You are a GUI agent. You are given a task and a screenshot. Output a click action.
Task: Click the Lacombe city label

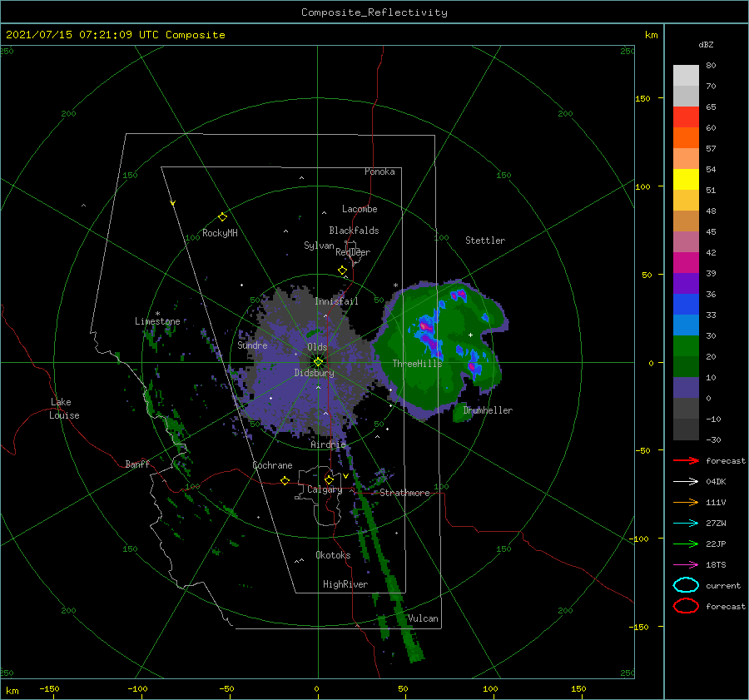[x=360, y=209]
